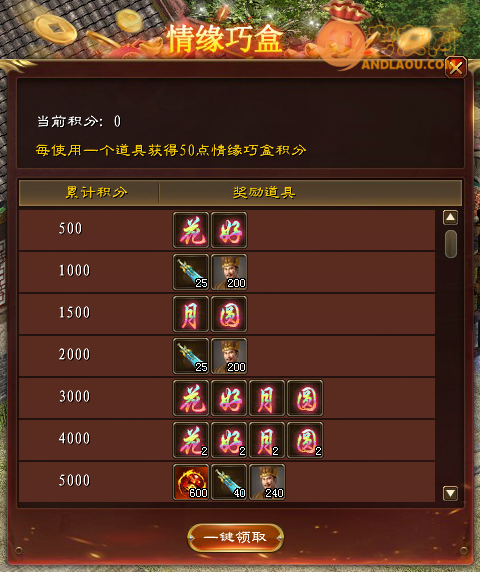480x572 pixels.
Task: Click the 花 x2 icon in the 4000 row
Action: [x=191, y=440]
